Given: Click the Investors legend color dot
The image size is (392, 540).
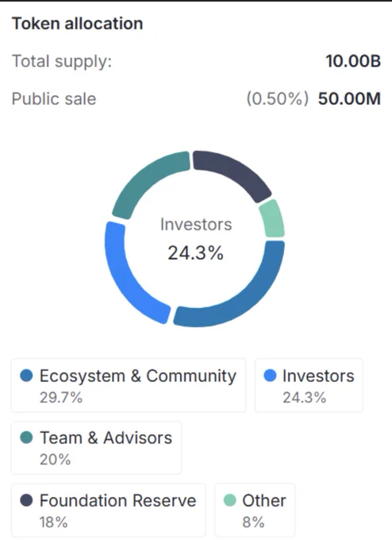Looking at the screenshot, I should tap(270, 376).
